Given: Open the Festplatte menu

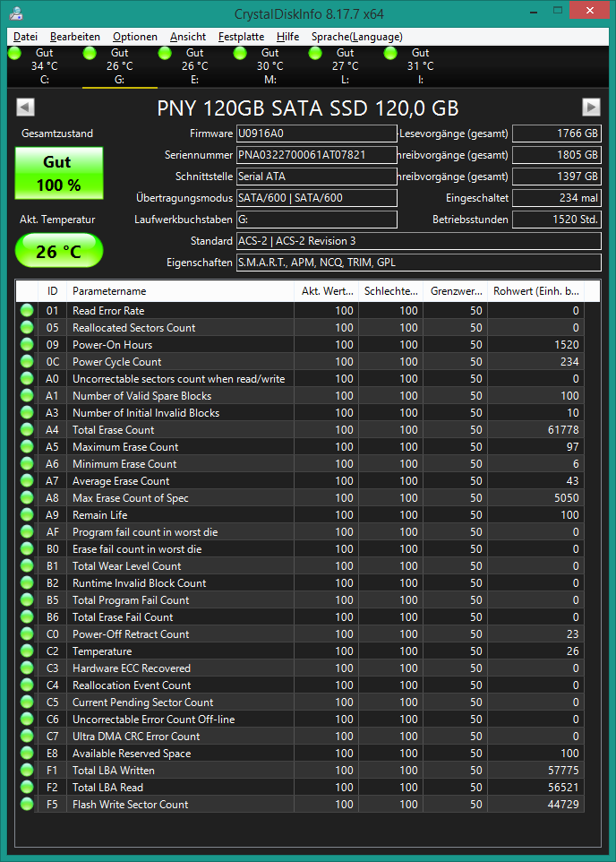Looking at the screenshot, I should click(x=241, y=37).
